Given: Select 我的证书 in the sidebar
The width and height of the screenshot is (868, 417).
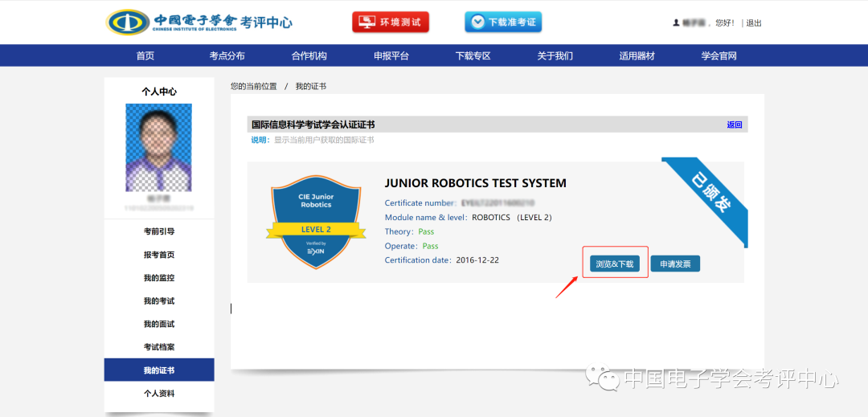Looking at the screenshot, I should click(159, 370).
